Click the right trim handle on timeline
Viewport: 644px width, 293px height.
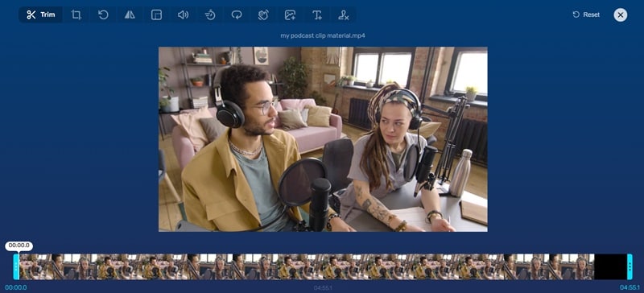point(630,266)
